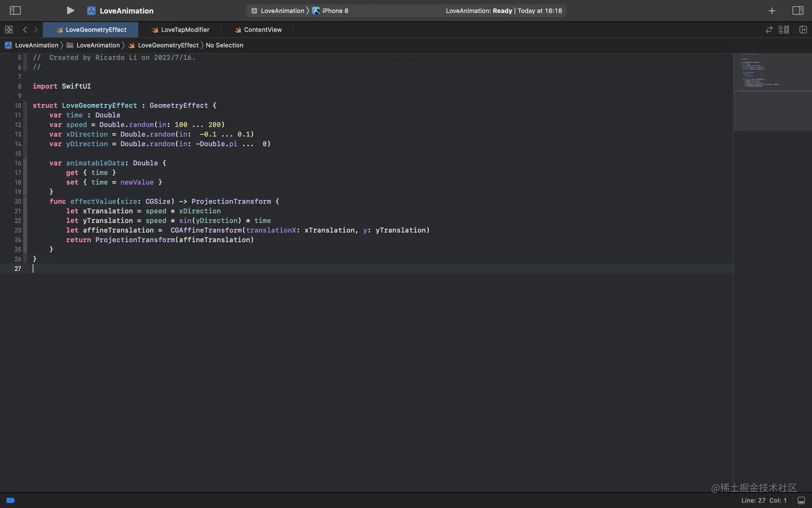Click the LoveGeometryEffect struct name
Image resolution: width=812 pixels, height=508 pixels.
(99, 105)
